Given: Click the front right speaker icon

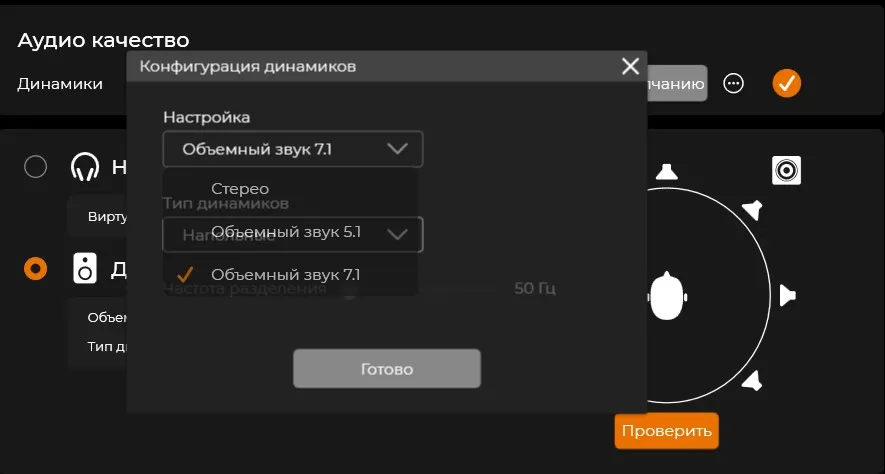Looking at the screenshot, I should coord(753,210).
